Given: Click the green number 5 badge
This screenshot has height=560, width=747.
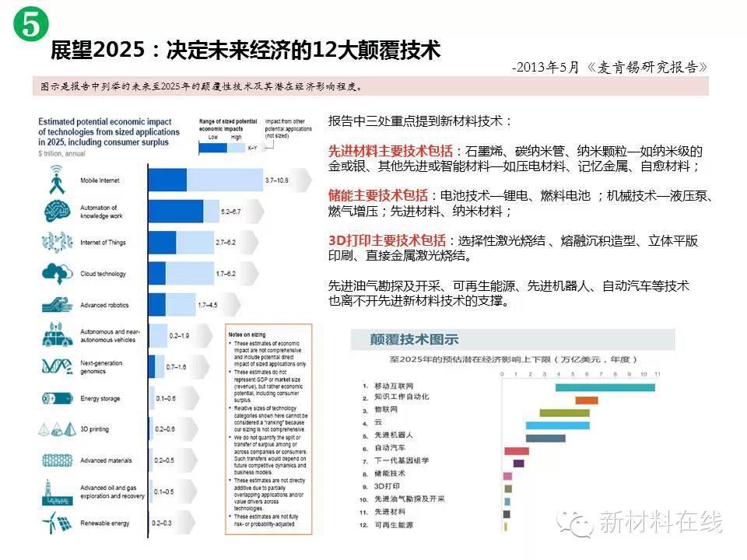Looking at the screenshot, I should (x=30, y=26).
